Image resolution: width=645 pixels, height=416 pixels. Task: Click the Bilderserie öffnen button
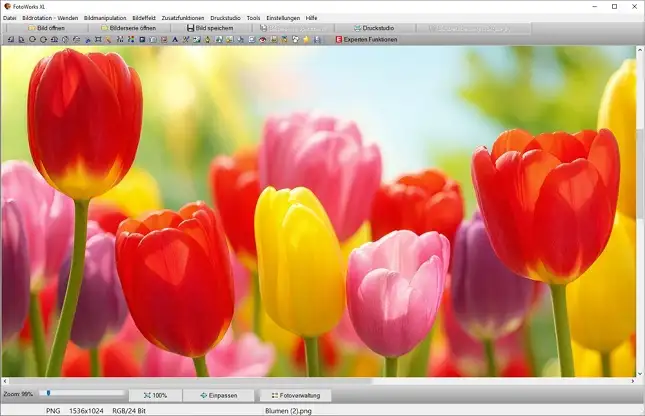point(129,28)
